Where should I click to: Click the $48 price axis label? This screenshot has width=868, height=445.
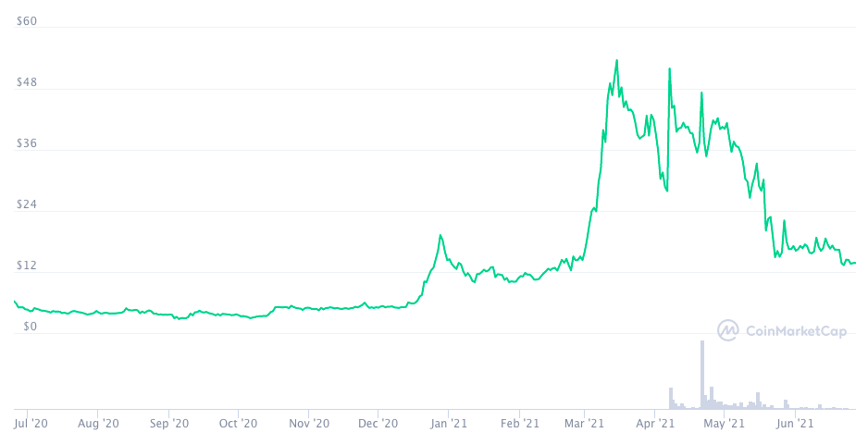(27, 83)
